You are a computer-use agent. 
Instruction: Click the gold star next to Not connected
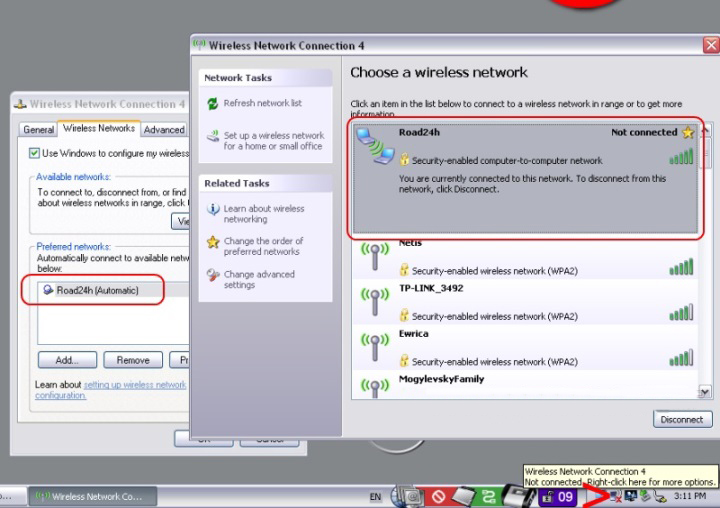688,133
